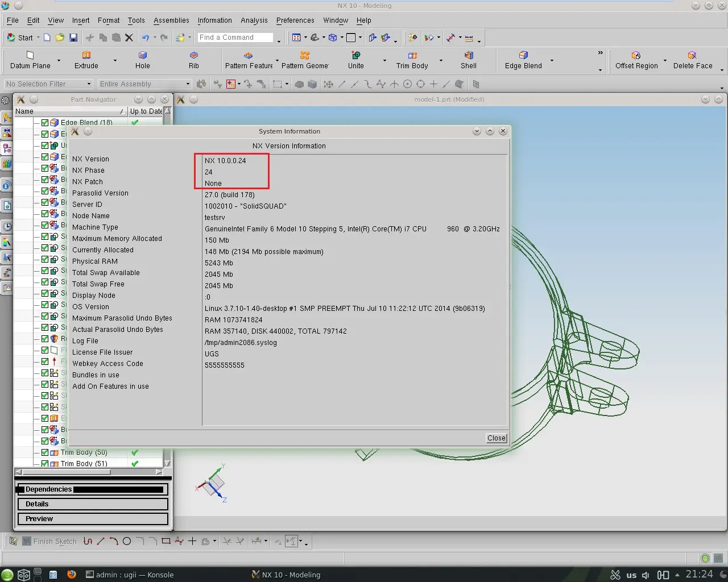Select the Edge Blend tool
The width and height of the screenshot is (728, 582).
(523, 60)
